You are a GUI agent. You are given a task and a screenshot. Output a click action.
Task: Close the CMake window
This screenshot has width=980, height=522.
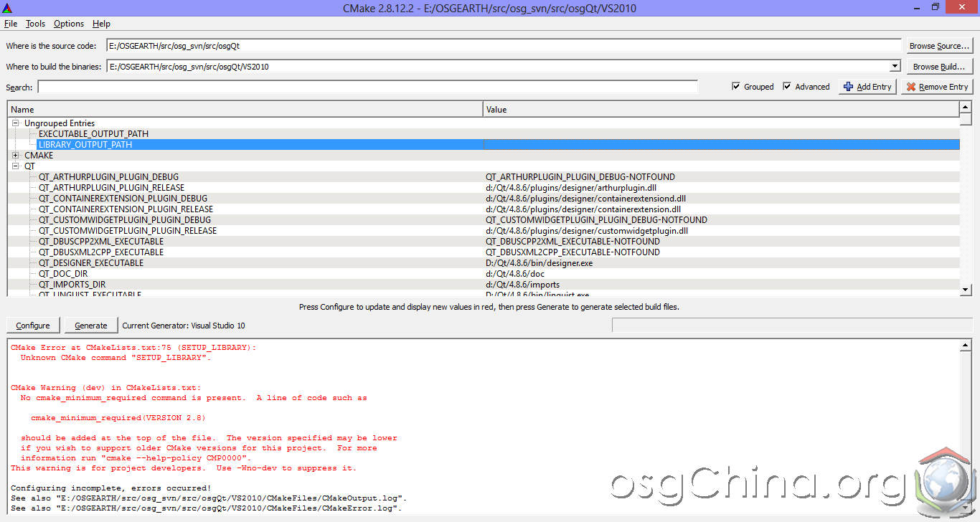[x=962, y=6]
